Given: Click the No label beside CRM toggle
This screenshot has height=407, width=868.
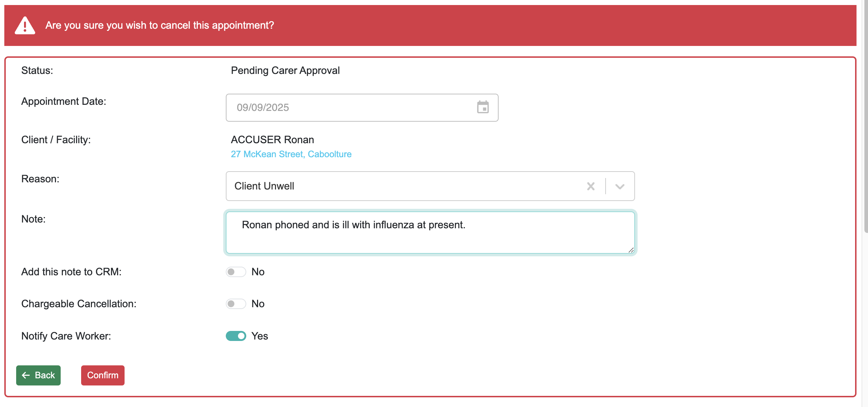Looking at the screenshot, I should 258,272.
